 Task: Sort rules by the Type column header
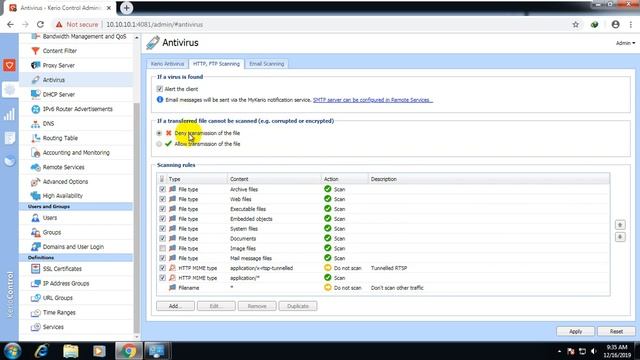click(x=197, y=179)
